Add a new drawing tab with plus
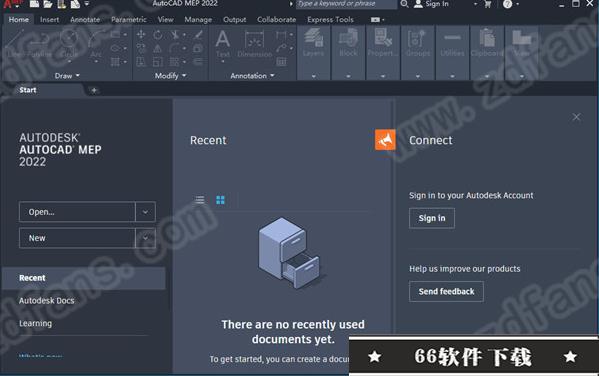599x376 pixels. [94, 90]
